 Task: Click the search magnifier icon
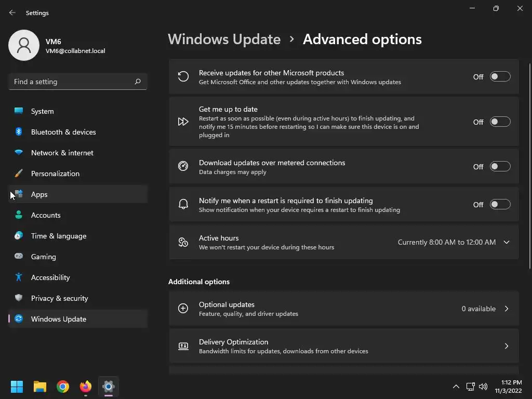pos(137,82)
